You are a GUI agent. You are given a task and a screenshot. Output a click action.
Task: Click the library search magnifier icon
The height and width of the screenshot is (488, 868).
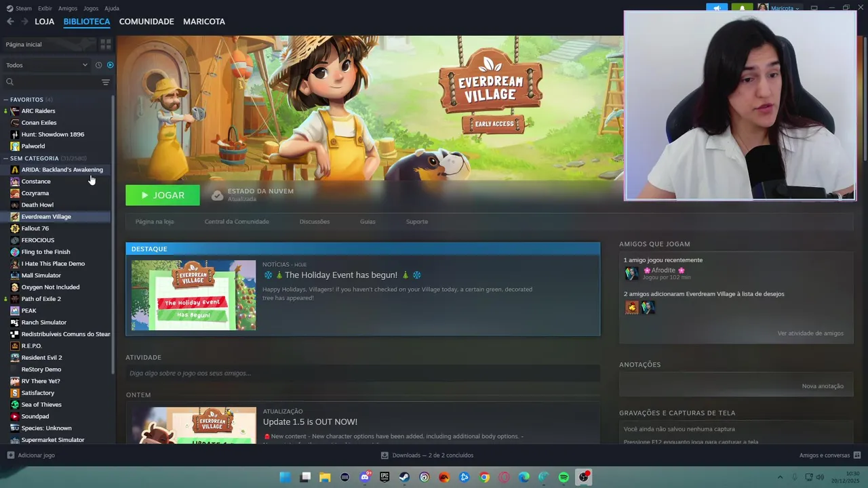pyautogui.click(x=9, y=82)
